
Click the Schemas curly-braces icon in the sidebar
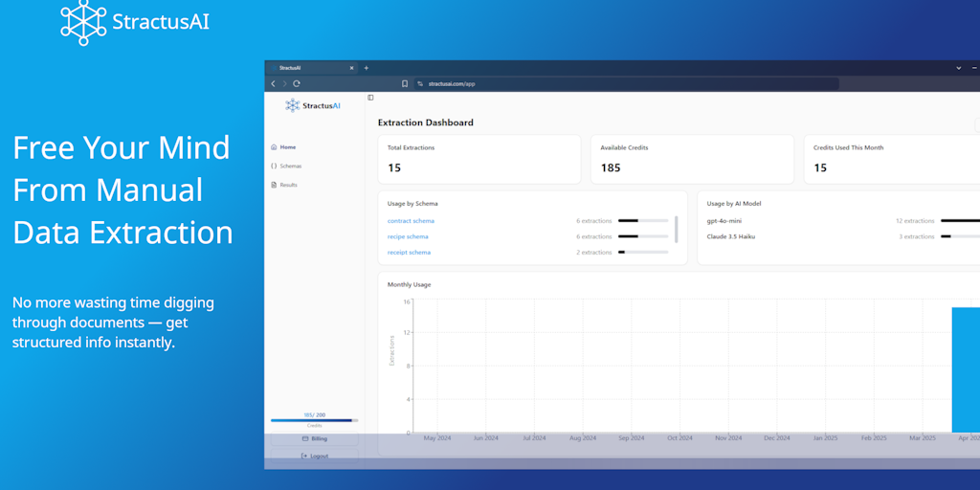point(274,167)
